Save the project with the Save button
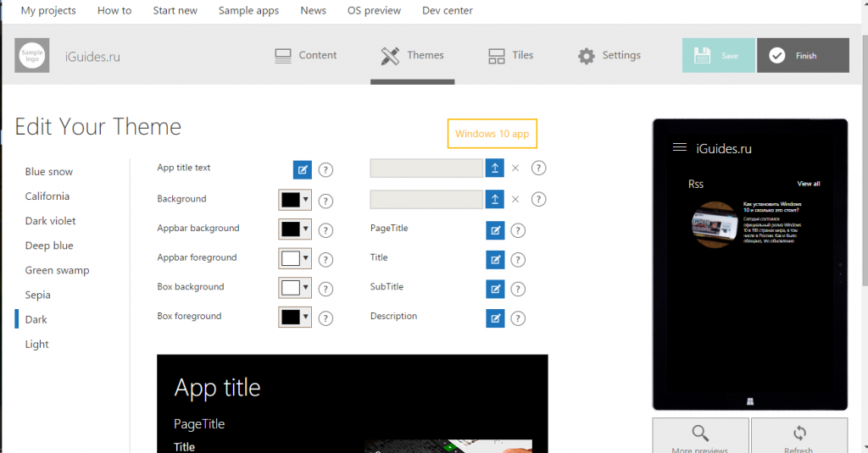This screenshot has width=868, height=453. (x=719, y=55)
